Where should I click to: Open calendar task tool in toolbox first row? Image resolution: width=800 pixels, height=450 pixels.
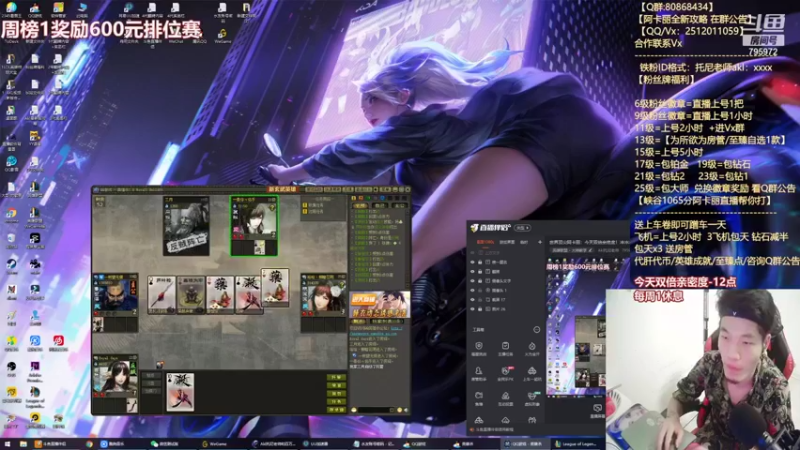tap(505, 348)
